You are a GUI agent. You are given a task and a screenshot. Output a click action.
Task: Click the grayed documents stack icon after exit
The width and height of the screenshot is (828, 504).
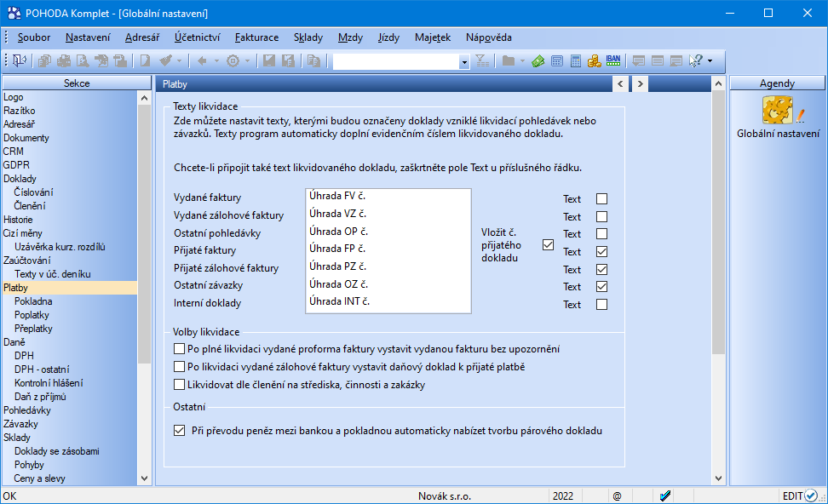45,61
